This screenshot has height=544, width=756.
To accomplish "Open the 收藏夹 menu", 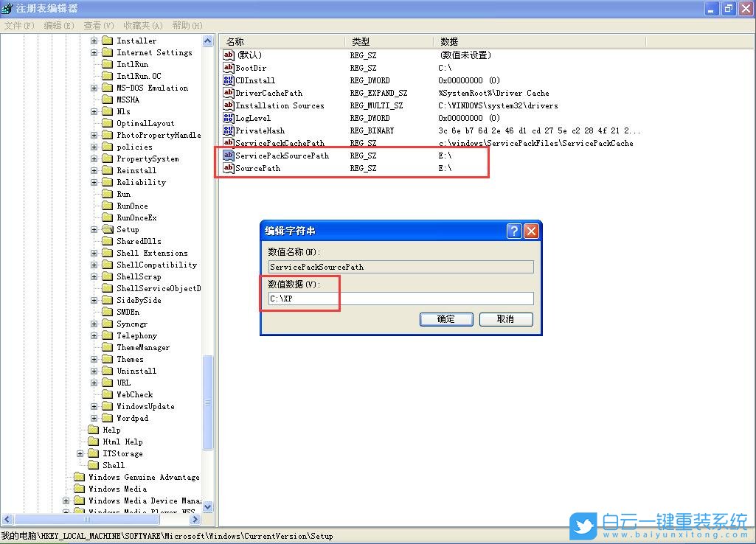I will click(142, 25).
